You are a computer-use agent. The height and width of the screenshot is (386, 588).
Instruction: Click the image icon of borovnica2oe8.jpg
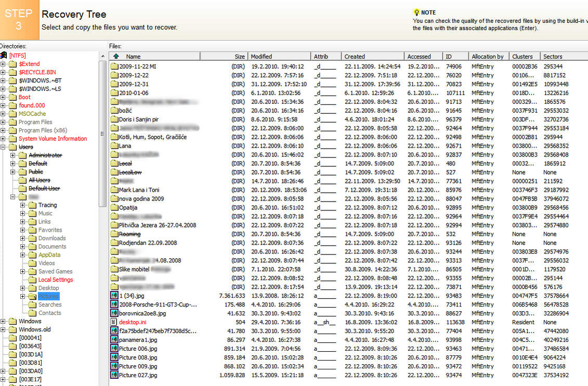pyautogui.click(x=114, y=313)
